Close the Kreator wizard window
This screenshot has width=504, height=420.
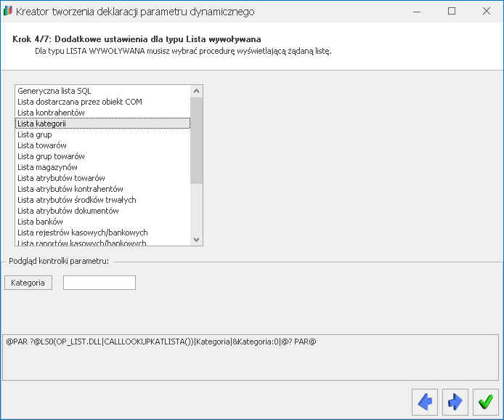pyautogui.click(x=487, y=11)
